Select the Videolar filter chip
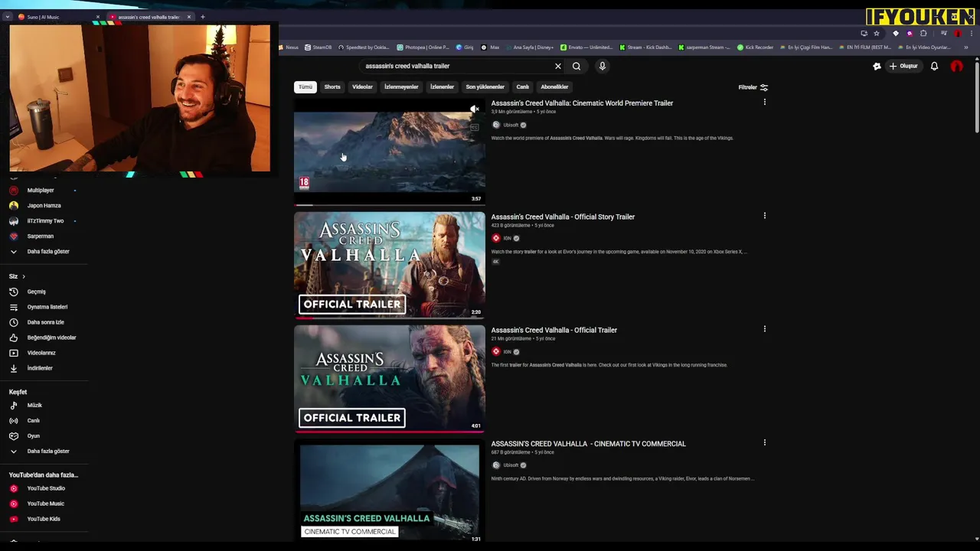This screenshot has width=980, height=551. click(362, 87)
